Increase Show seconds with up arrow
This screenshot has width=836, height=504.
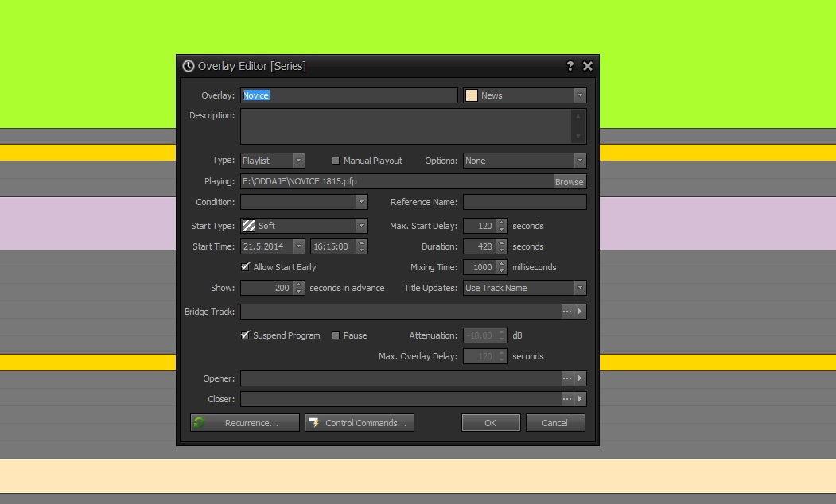point(298,285)
